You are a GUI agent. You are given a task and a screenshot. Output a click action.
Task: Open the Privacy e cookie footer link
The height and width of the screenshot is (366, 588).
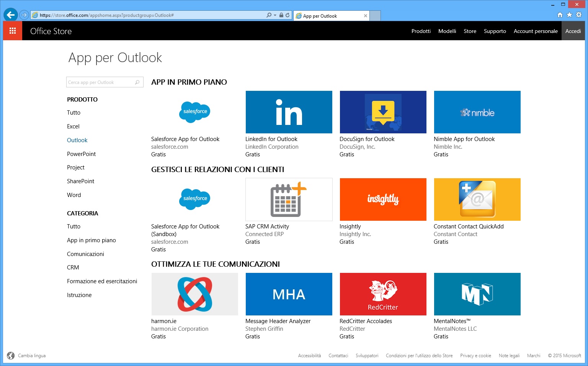point(476,356)
